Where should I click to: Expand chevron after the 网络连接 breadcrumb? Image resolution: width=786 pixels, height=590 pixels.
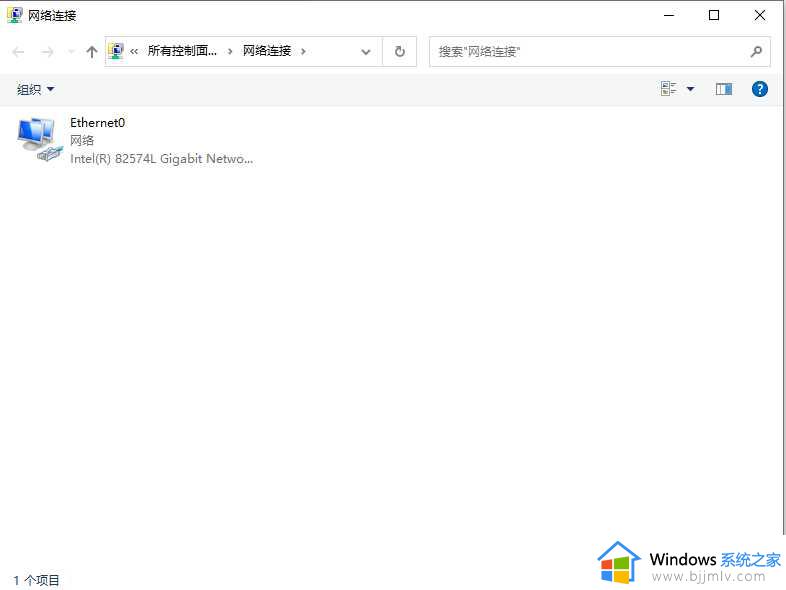tap(303, 51)
